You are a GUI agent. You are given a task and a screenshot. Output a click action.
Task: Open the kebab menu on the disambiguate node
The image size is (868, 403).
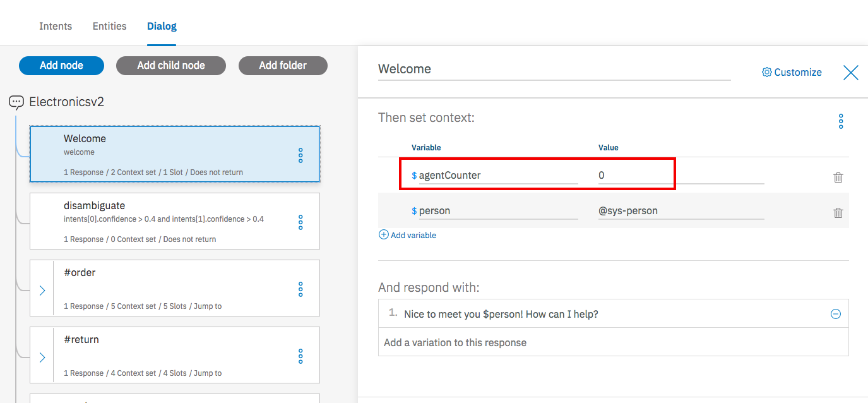click(x=300, y=222)
